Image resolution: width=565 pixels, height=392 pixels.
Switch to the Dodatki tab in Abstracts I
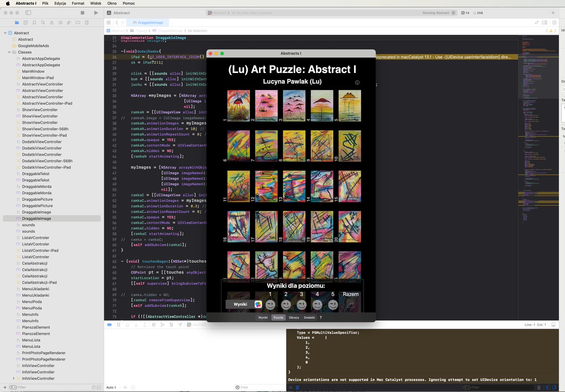point(309,318)
